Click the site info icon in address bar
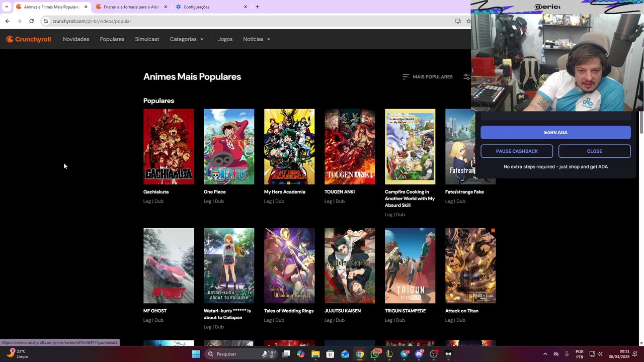The width and height of the screenshot is (644, 362). pos(46,21)
